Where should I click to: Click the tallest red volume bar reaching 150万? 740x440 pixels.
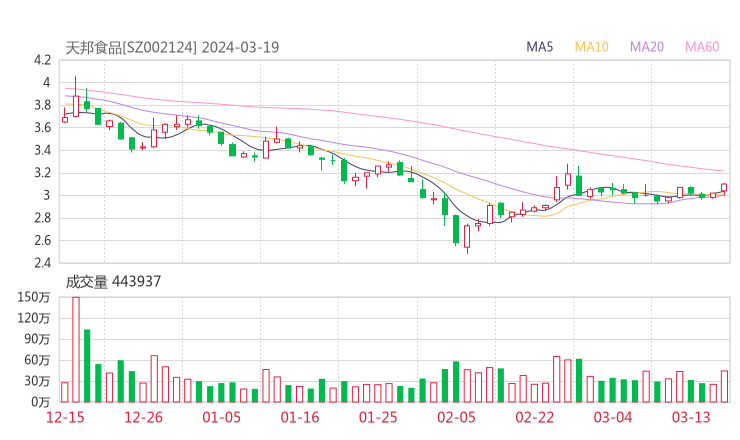76,349
